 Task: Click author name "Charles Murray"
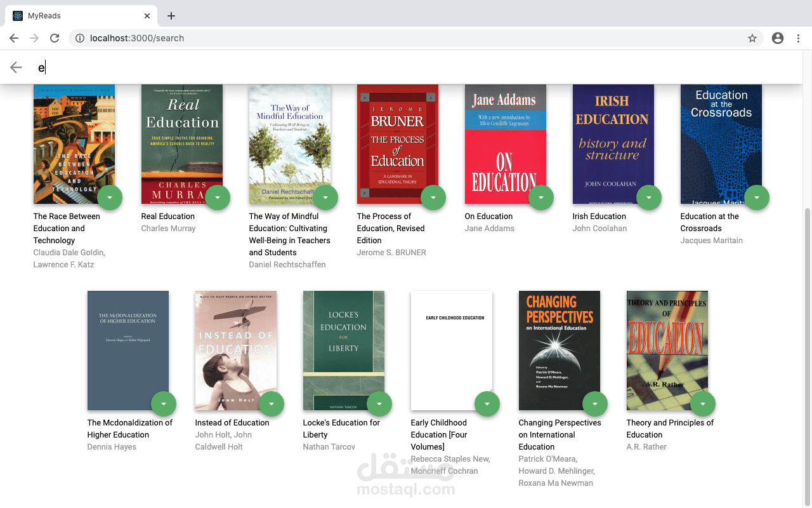click(x=168, y=229)
